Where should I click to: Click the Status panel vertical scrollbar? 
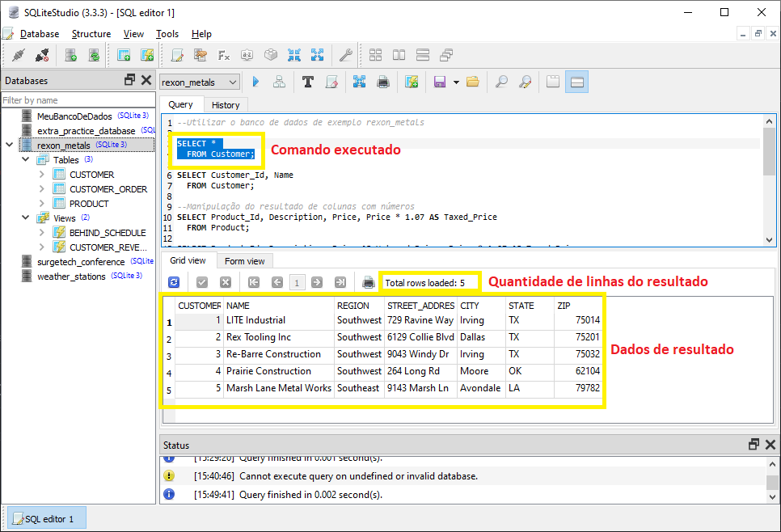tap(772, 480)
